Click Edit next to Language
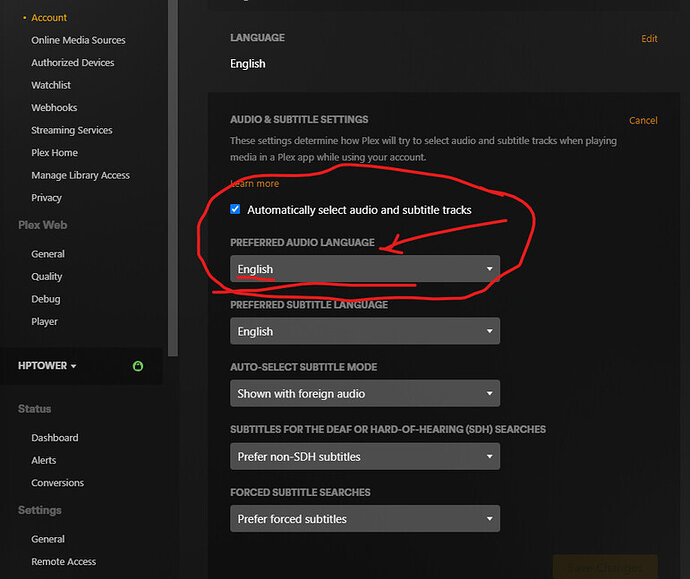 [649, 39]
